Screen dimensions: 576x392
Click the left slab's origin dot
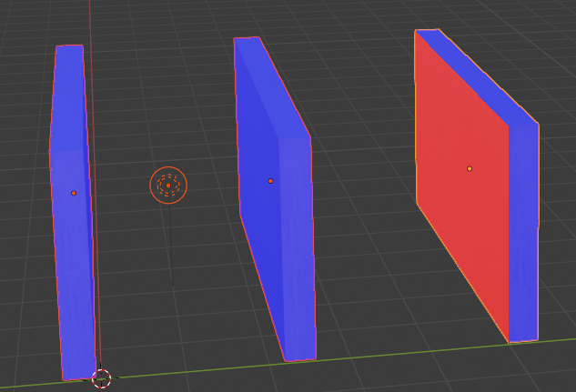[x=74, y=193]
